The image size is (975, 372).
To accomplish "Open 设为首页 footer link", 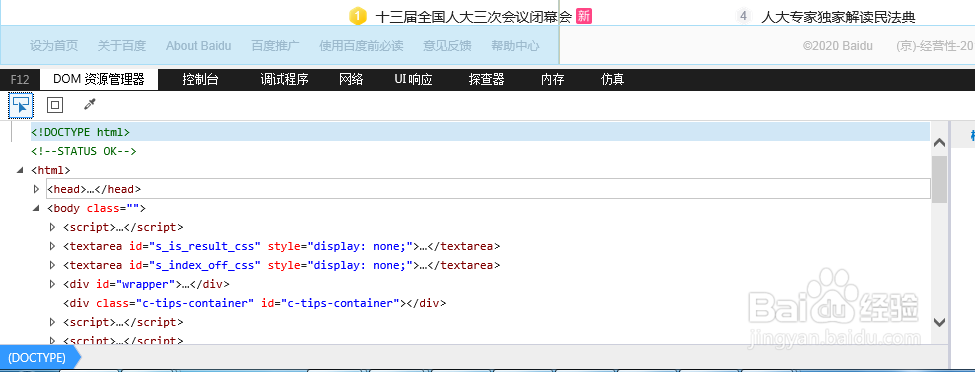I will 54,45.
